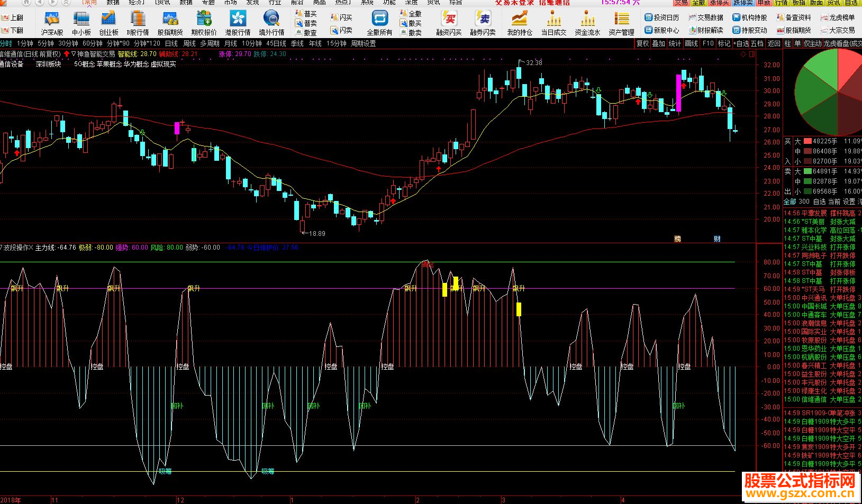The width and height of the screenshot is (862, 504).
Task: Click the 融券闪卖 sell icon
Action: [x=483, y=24]
